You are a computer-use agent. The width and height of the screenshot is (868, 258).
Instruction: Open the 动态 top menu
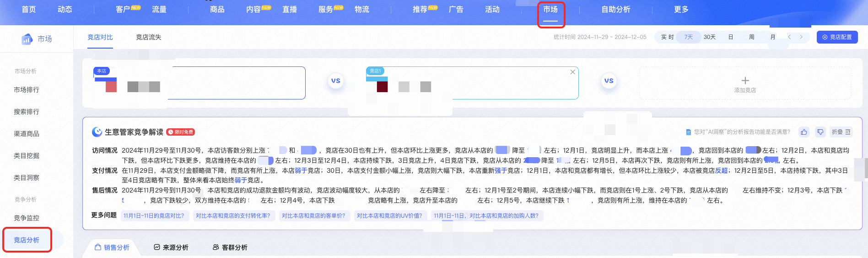tap(65, 9)
